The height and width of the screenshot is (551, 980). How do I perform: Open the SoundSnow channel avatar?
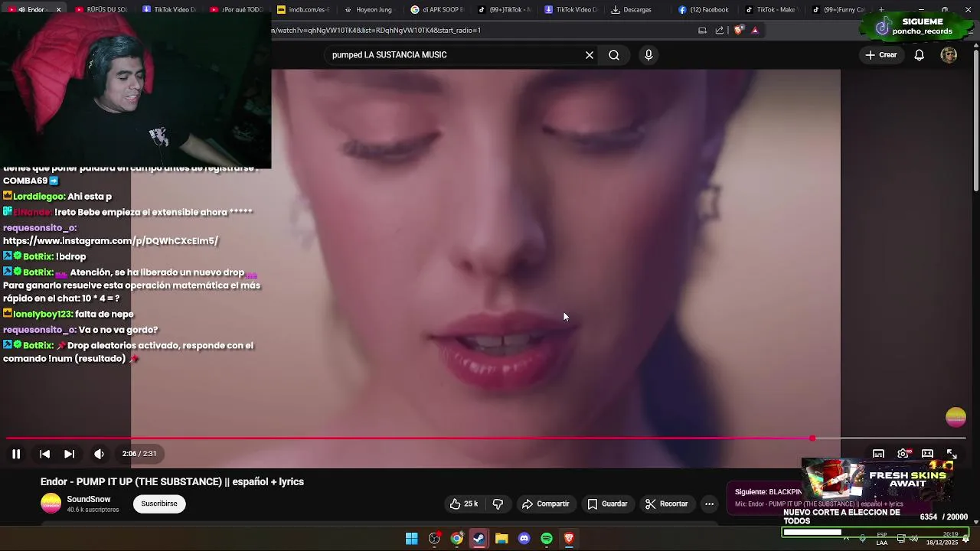pos(51,504)
